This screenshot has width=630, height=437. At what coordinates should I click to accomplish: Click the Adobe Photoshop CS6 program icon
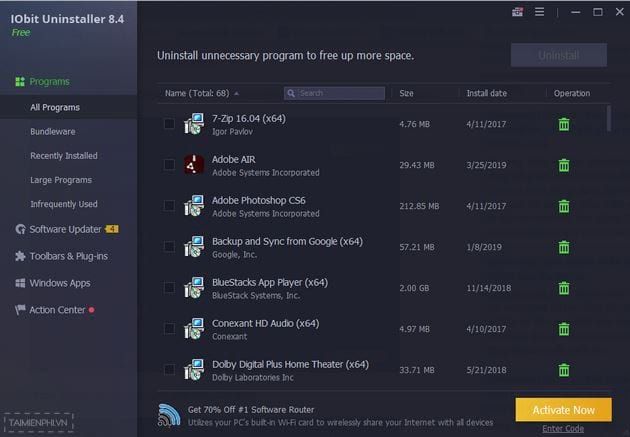point(194,206)
